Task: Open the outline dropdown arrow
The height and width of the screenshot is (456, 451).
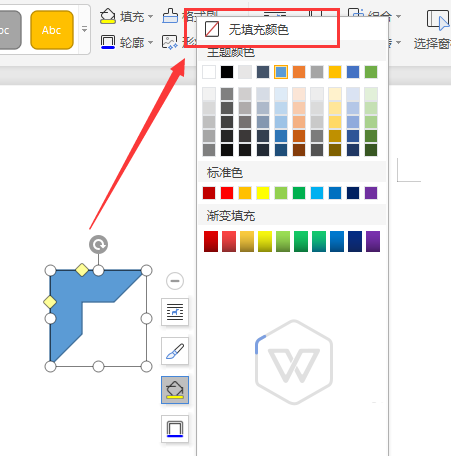Action: pos(150,42)
